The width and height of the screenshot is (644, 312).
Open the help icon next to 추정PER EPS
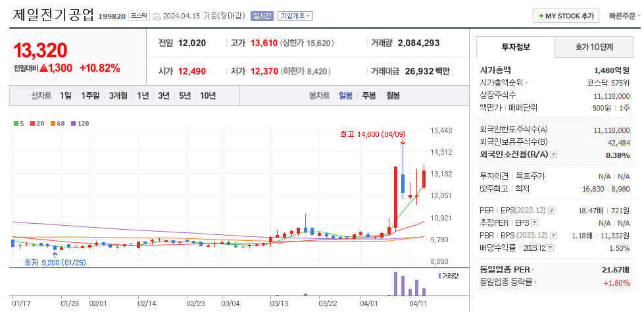tap(534, 222)
